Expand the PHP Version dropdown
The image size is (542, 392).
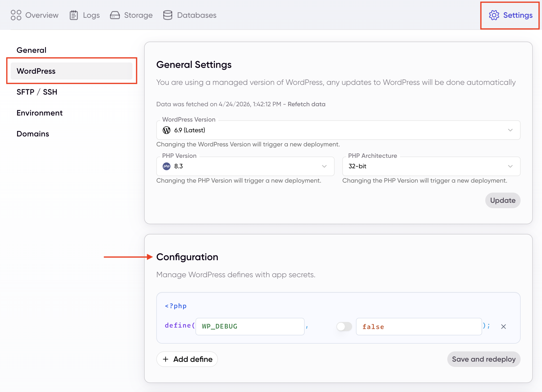[x=324, y=166]
